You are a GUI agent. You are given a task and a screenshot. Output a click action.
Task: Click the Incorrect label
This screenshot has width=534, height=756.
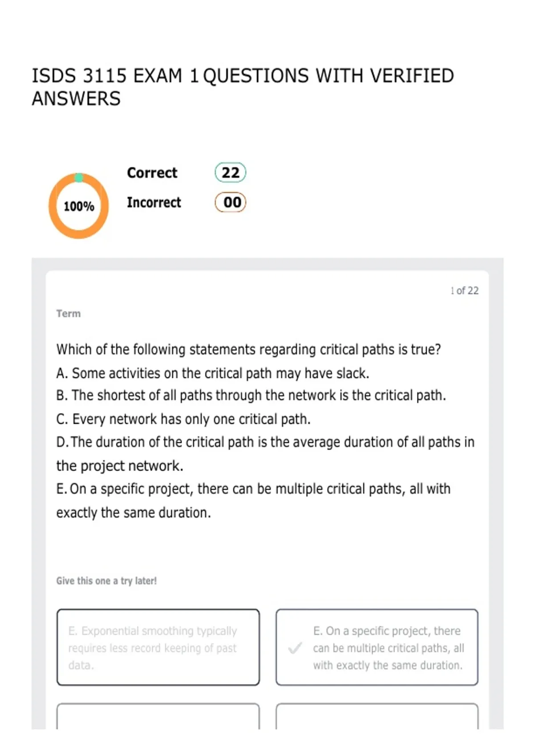[154, 202]
